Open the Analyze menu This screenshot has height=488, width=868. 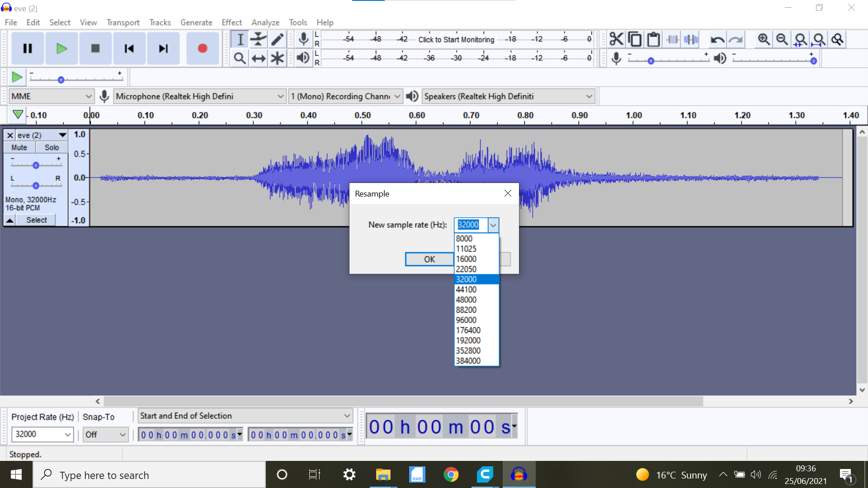(265, 22)
